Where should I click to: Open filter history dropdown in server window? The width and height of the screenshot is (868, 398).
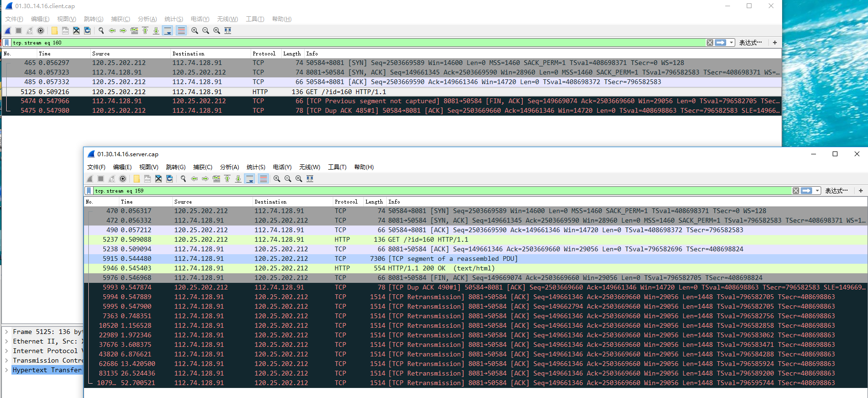pyautogui.click(x=817, y=191)
